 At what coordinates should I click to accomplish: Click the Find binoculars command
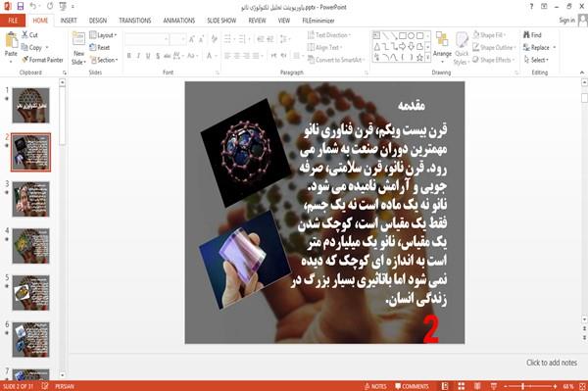(532, 35)
